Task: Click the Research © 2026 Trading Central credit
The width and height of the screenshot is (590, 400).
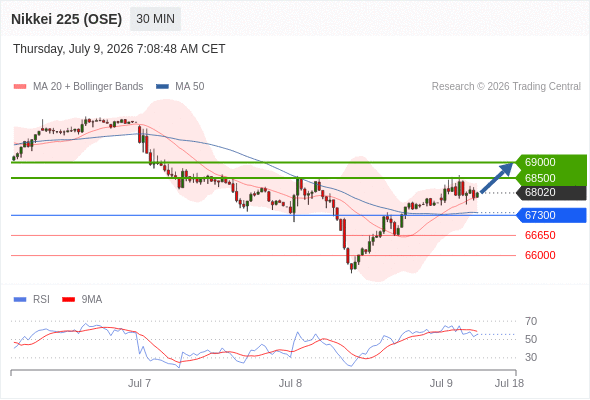Action: (x=506, y=87)
